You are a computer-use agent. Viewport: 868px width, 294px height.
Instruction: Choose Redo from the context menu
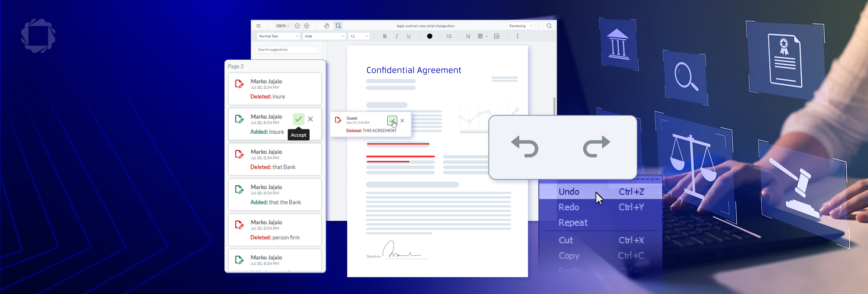(x=601, y=207)
